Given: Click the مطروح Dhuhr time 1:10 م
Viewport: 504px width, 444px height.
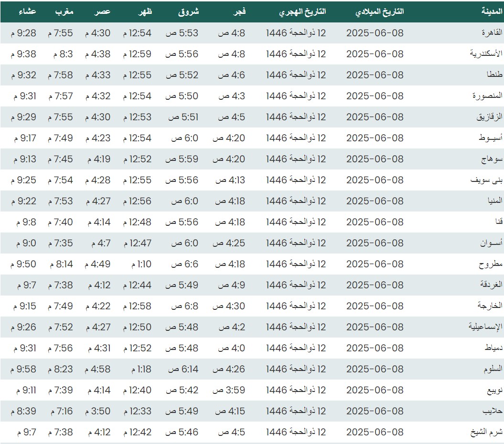Looking at the screenshot, I should [141, 264].
